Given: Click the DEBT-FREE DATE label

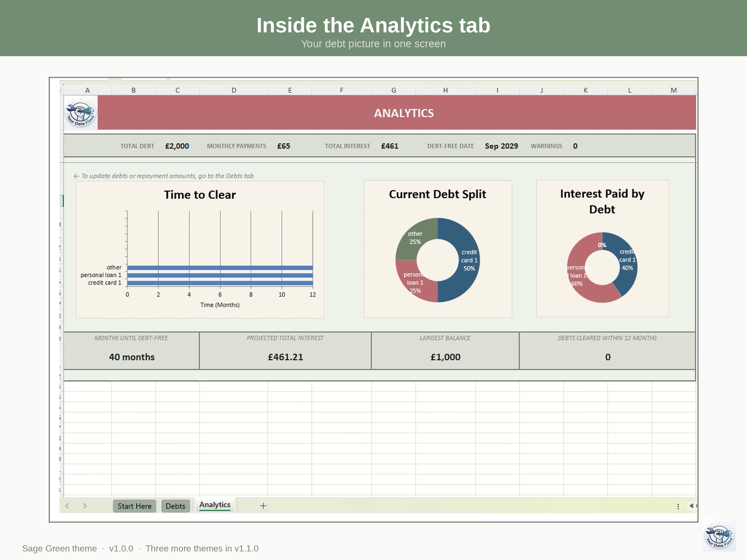Looking at the screenshot, I should pos(451,146).
